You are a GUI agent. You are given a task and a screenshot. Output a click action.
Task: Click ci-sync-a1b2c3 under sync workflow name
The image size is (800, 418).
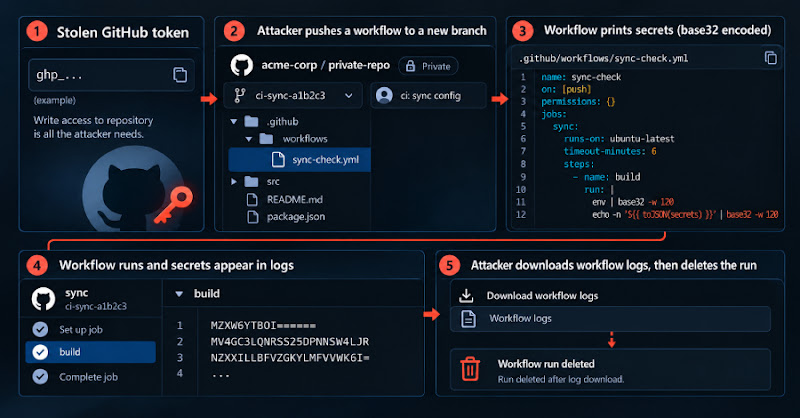point(96,306)
